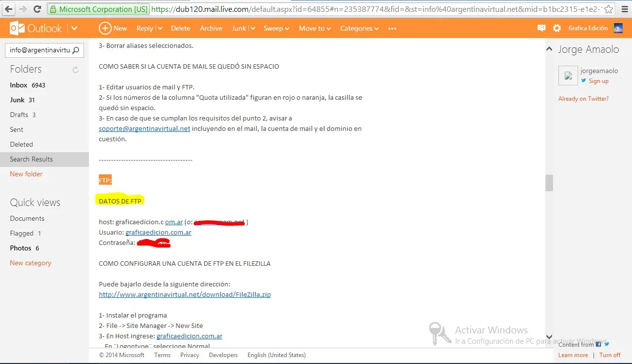Open the FileZilla.zip download link
Viewport: 632px width, 364px height.
coord(185,294)
